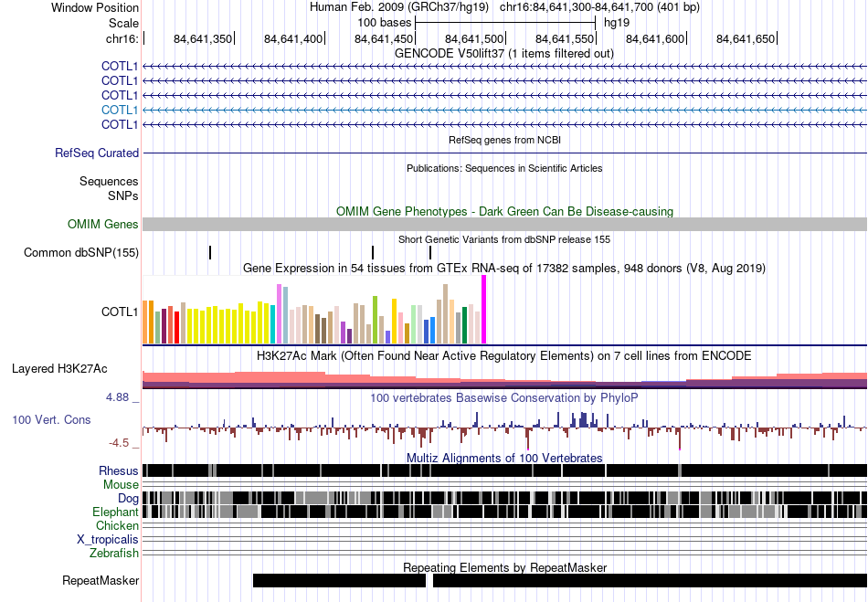Select the X_tropicalis species label
This screenshot has height=602, width=868.
108,540
